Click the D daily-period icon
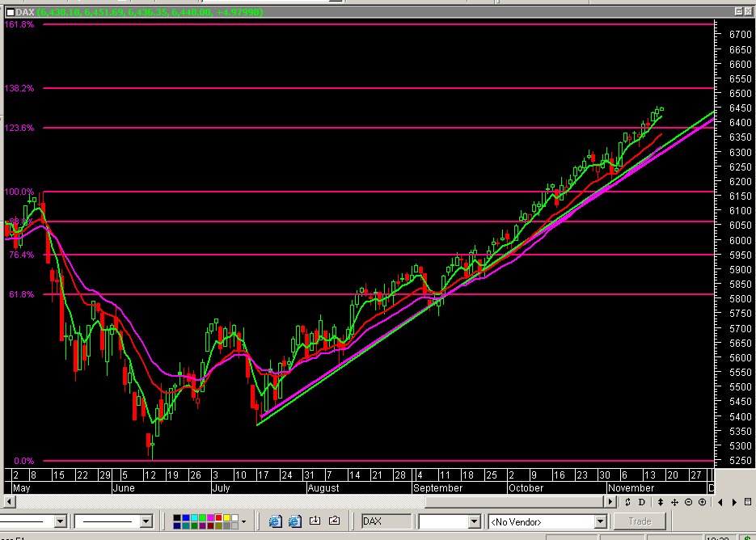 (x=642, y=502)
